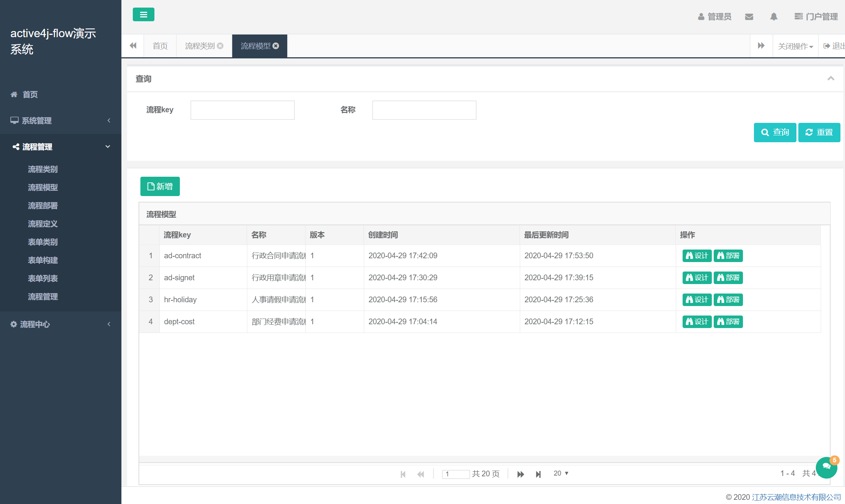Select 流程部署 in the sidebar
This screenshot has height=504, width=845.
click(43, 206)
